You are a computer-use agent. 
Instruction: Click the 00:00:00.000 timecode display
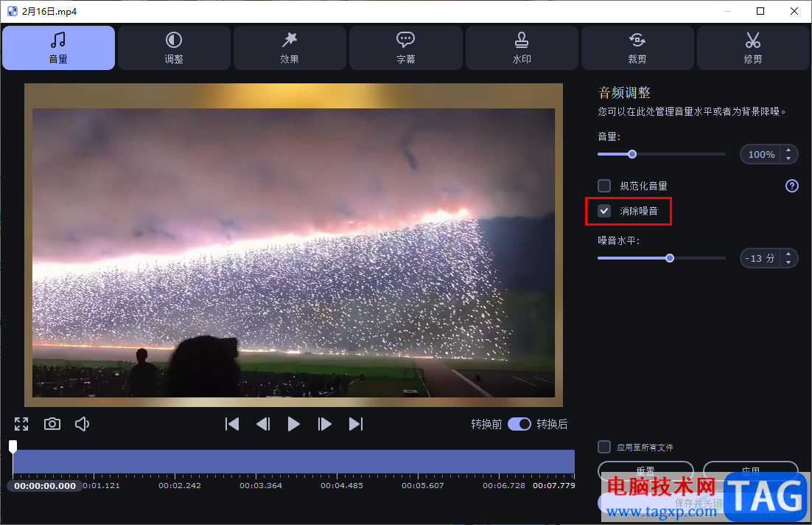[45, 486]
